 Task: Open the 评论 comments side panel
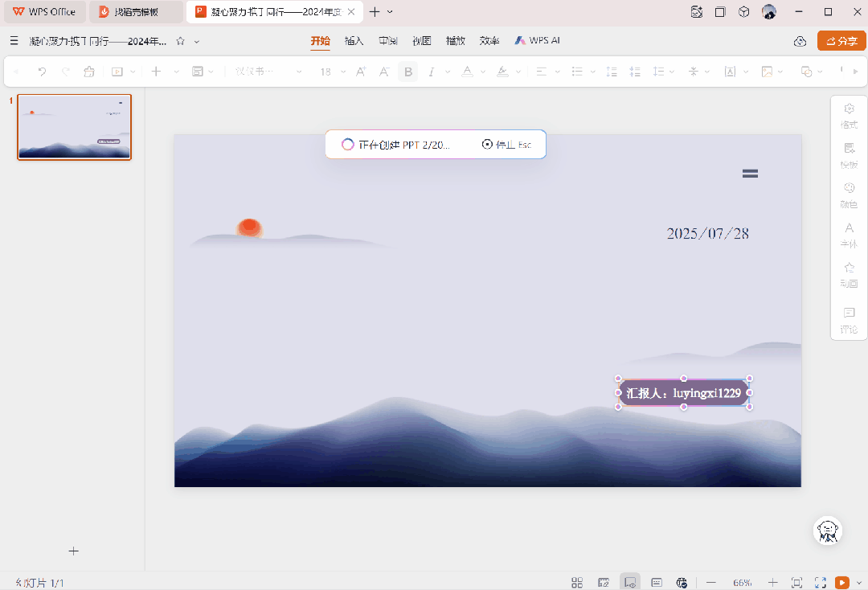point(849,321)
